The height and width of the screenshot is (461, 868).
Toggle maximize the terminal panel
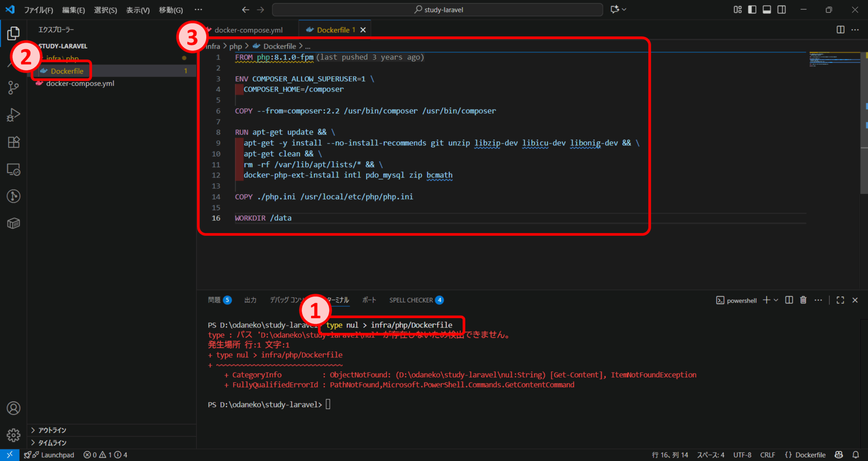point(840,300)
